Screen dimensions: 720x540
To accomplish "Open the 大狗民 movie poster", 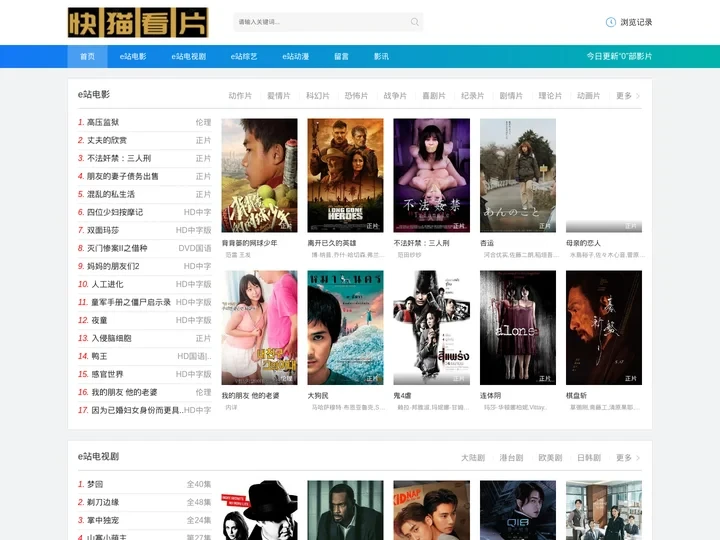I will click(345, 327).
